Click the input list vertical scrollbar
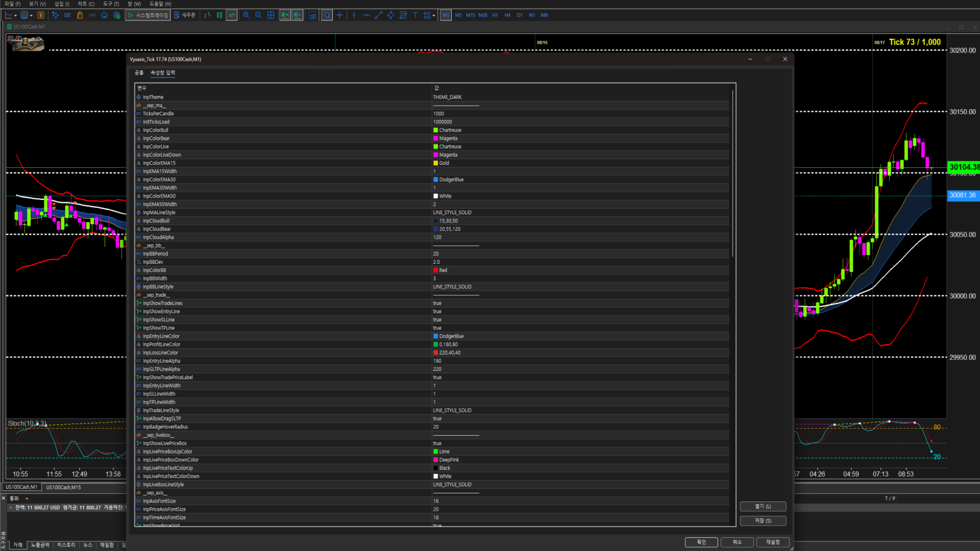The image size is (980, 551). 733,173
